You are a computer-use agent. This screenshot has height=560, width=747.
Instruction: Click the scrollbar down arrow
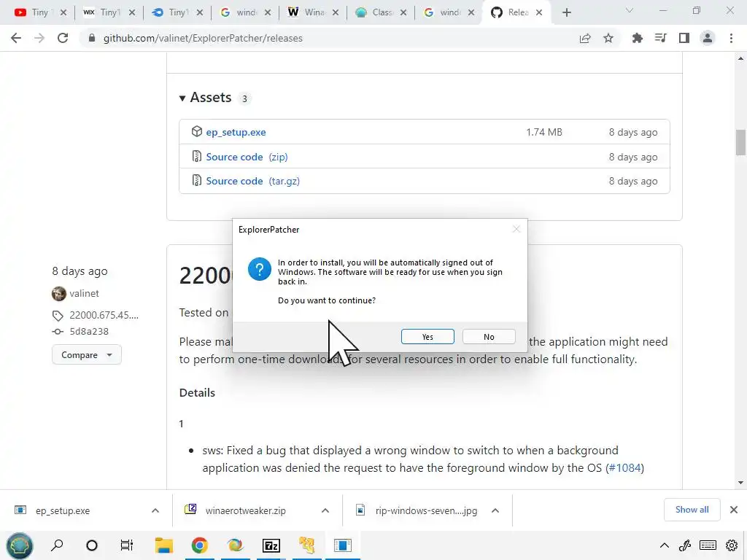(x=740, y=483)
